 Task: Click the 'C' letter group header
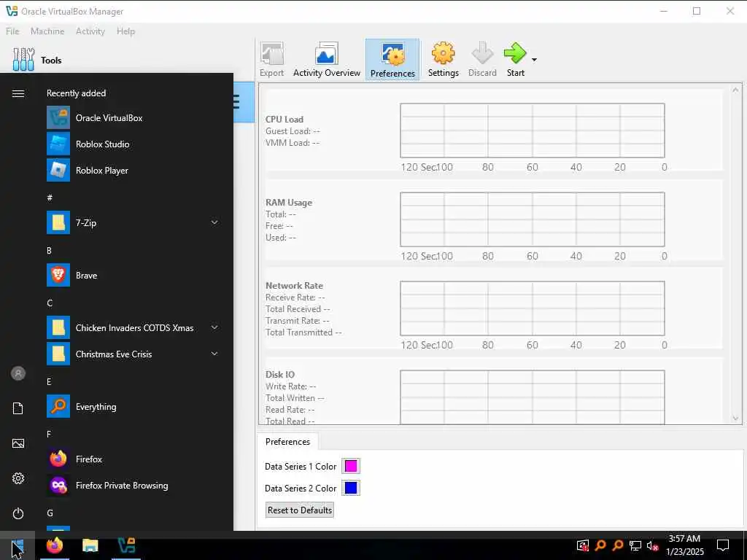[50, 303]
